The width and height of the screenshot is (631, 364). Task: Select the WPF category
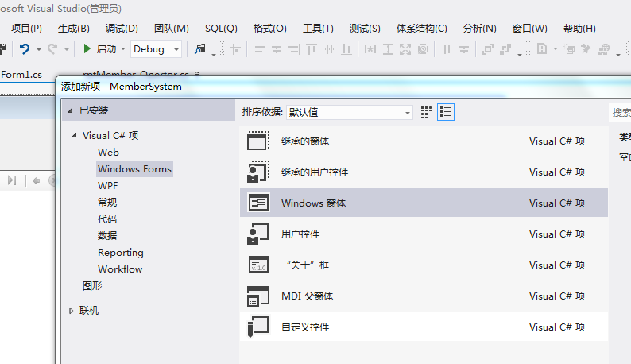[108, 186]
